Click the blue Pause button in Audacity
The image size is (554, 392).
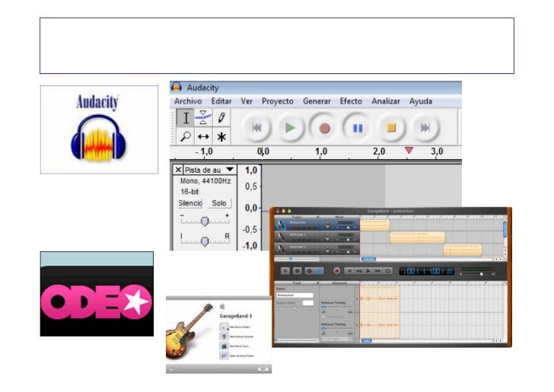coord(358,128)
